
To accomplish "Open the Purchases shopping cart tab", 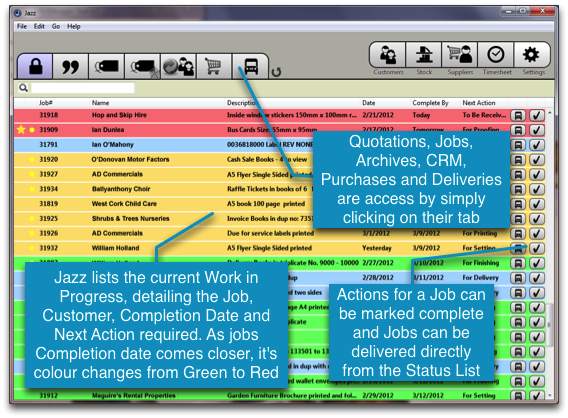I will tap(214, 66).
